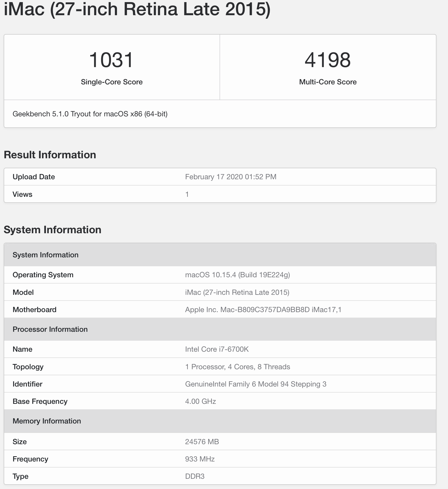Click the System Information table header row
Viewport: 448px width, 489px height.
pyautogui.click(x=220, y=255)
